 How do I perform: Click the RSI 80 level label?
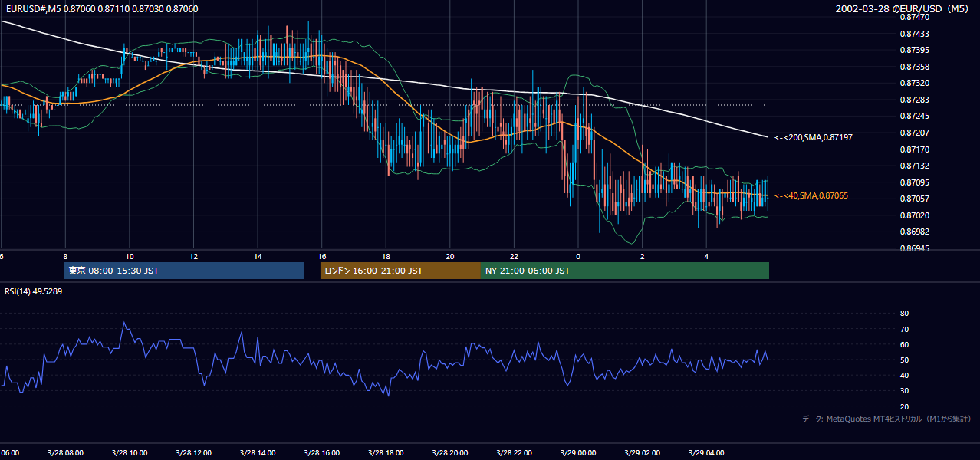pyautogui.click(x=904, y=314)
